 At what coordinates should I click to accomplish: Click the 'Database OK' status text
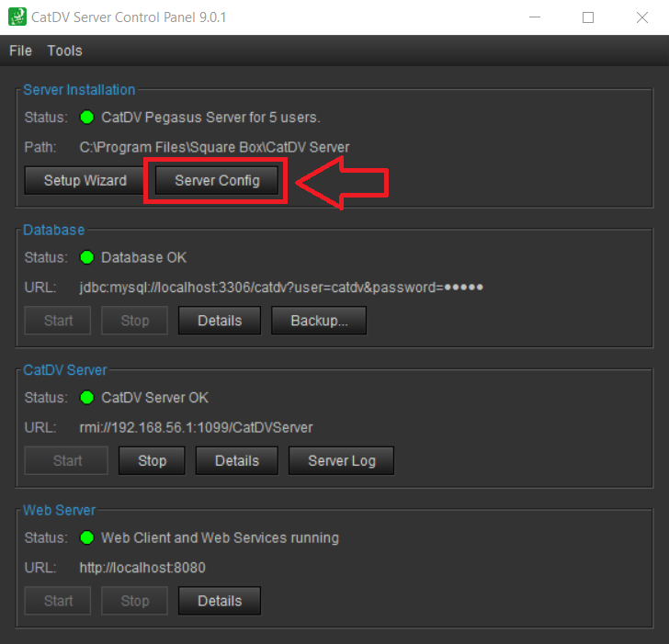pos(143,257)
